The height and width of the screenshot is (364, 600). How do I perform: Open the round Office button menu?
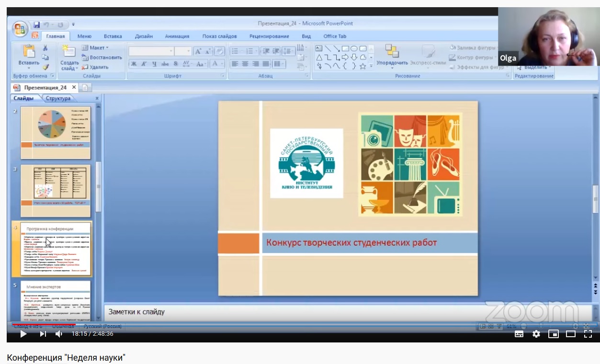[20, 29]
